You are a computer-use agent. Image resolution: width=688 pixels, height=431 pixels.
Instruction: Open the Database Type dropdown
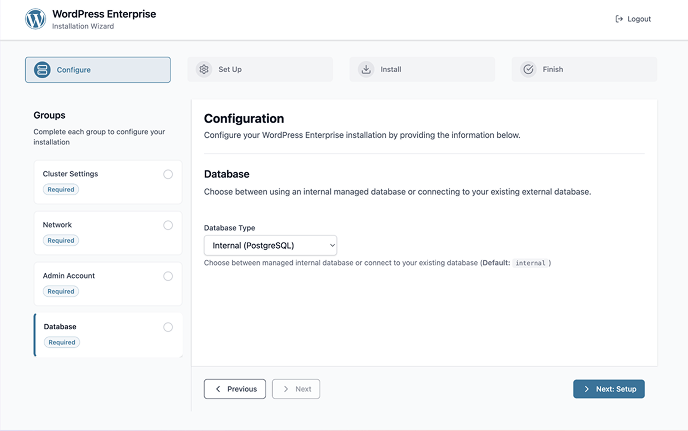tap(270, 245)
